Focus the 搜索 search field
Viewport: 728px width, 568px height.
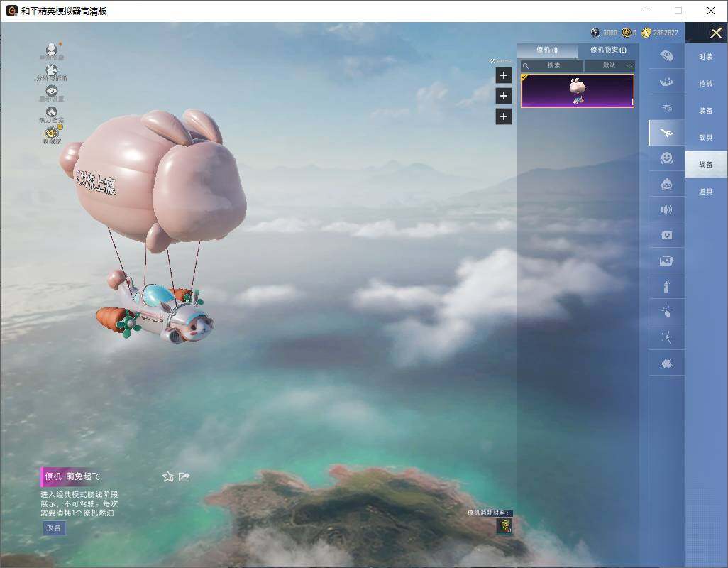click(x=551, y=65)
